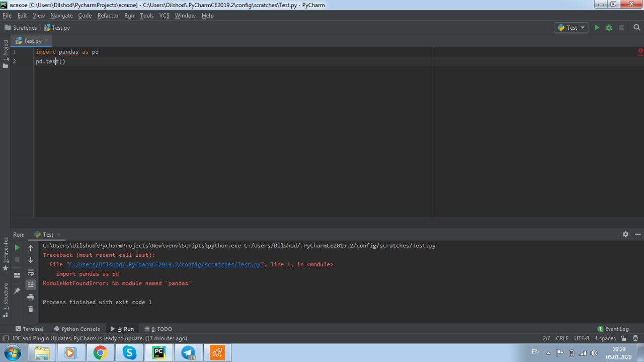Viewport: 644px width, 362px height.
Task: Click the Windows Start button
Action: tap(12, 352)
